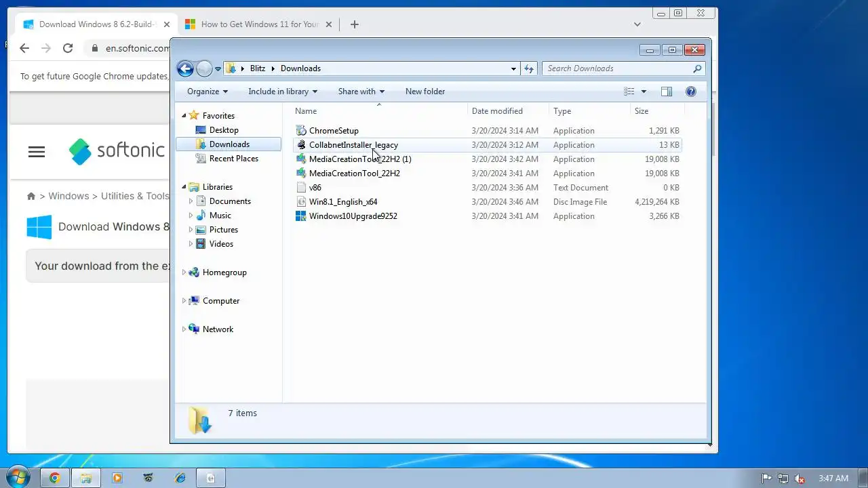Expand the Homegroup node
The width and height of the screenshot is (868, 488).
[184, 272]
